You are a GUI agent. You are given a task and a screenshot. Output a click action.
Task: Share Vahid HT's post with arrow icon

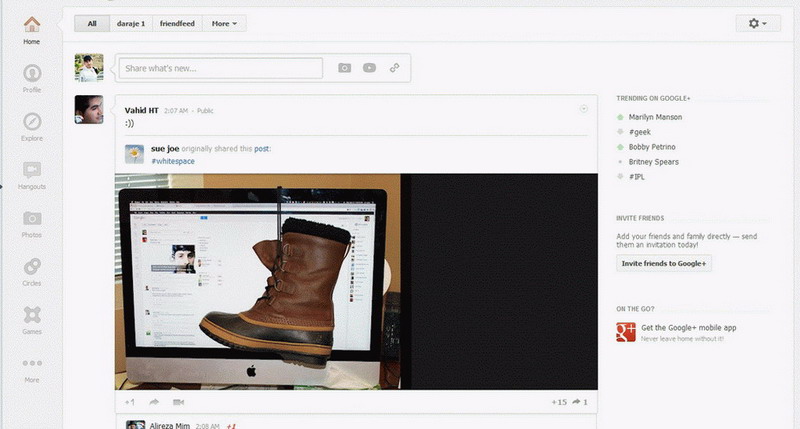(x=154, y=402)
